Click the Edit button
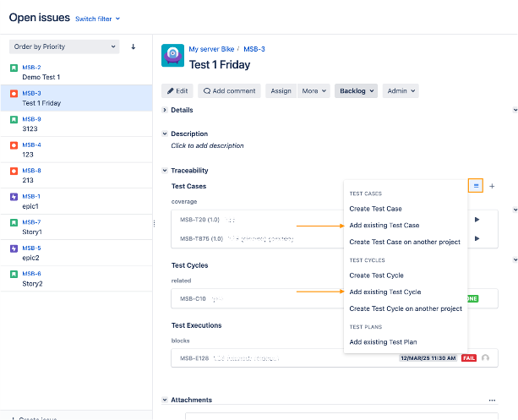The image size is (518, 420). pos(177,91)
